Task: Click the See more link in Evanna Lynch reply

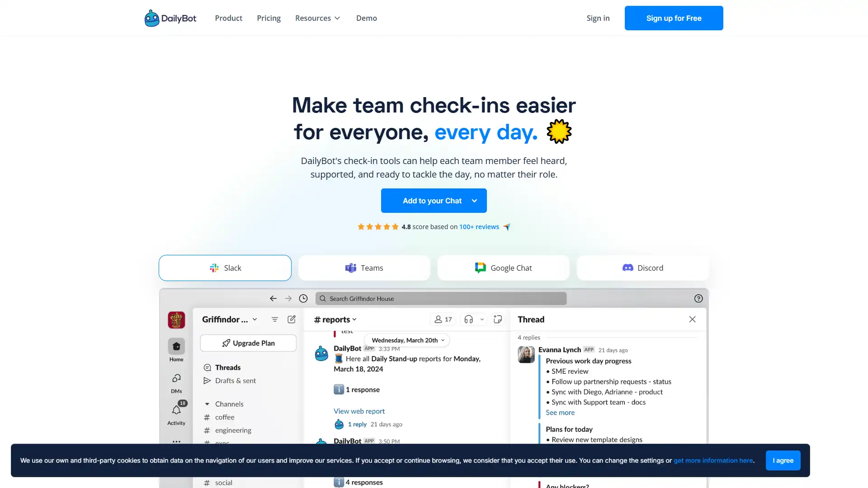Action: tap(560, 412)
